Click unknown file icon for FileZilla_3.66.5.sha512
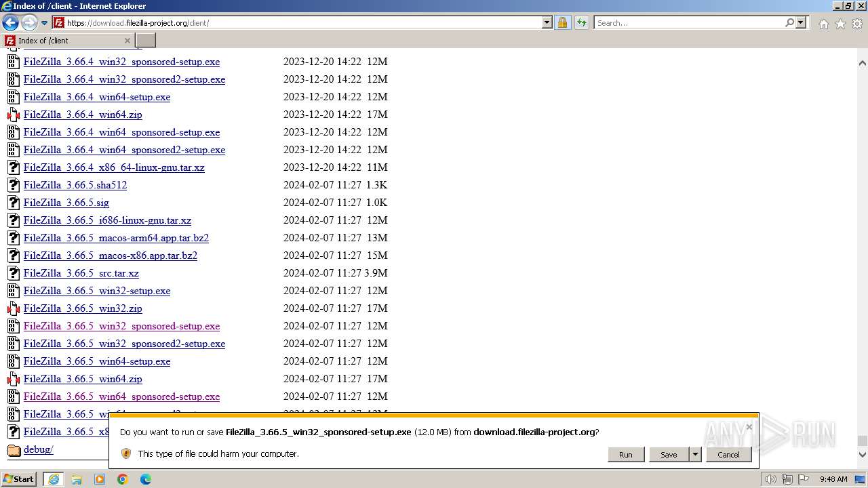Image resolution: width=868 pixels, height=488 pixels. (14, 185)
